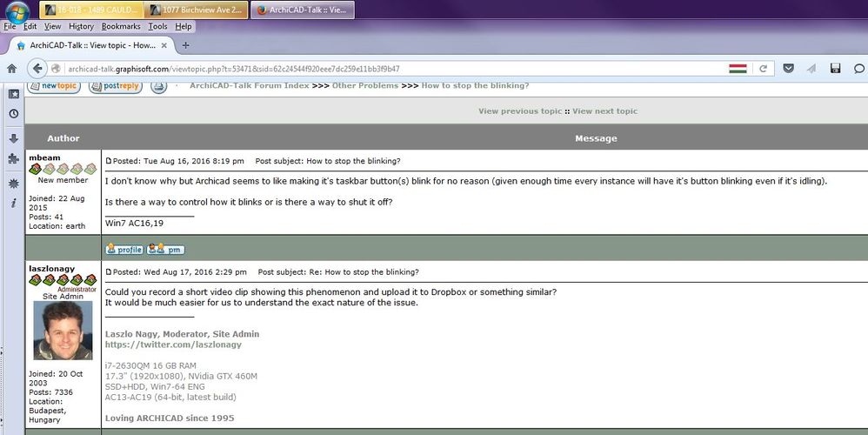Click the username laszlonagy

(x=52, y=269)
